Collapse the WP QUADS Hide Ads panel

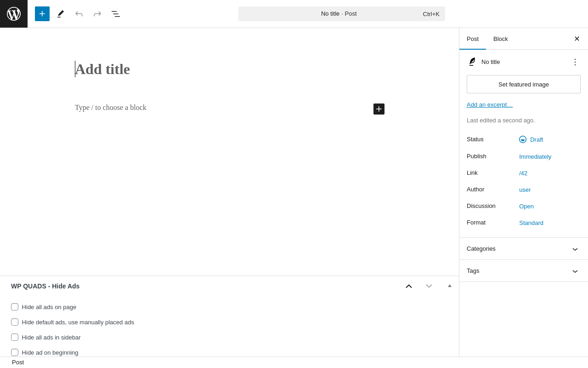[450, 286]
